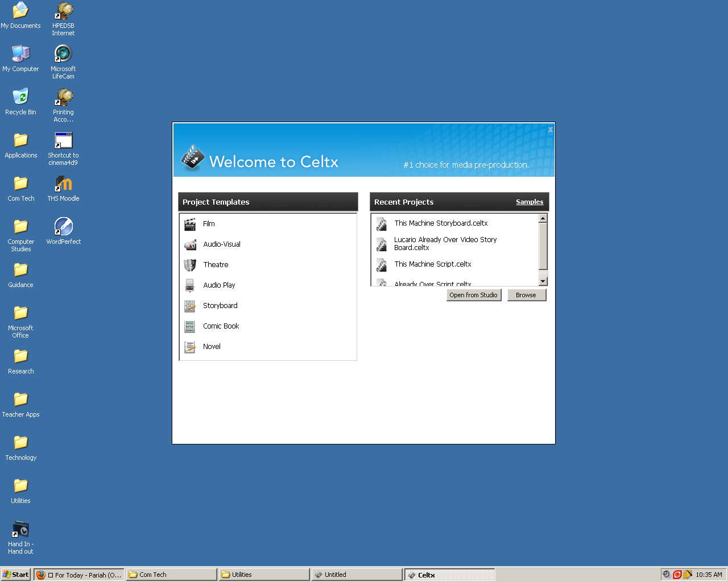Click Recent Projects scroll up arrow
728x582 pixels.
tap(543, 219)
